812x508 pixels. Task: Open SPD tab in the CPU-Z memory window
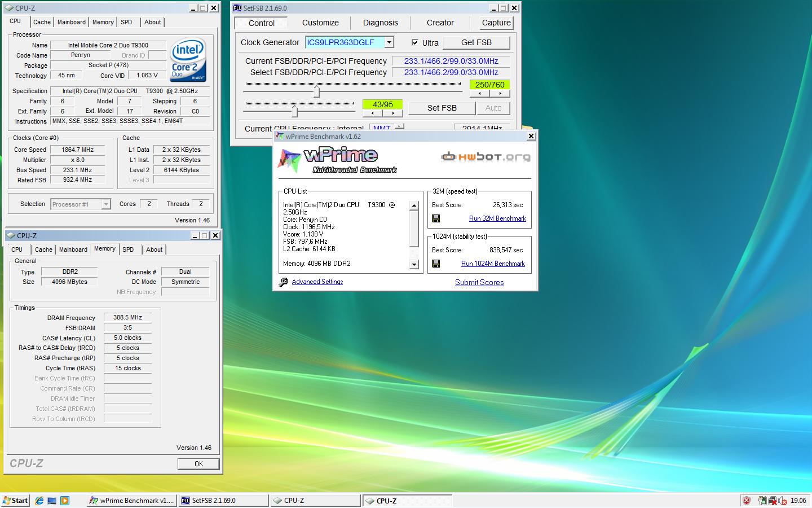(x=128, y=249)
